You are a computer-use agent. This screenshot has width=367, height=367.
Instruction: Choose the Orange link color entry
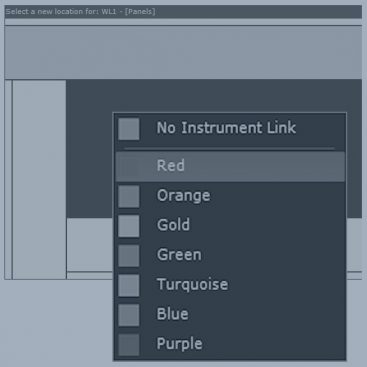230,196
